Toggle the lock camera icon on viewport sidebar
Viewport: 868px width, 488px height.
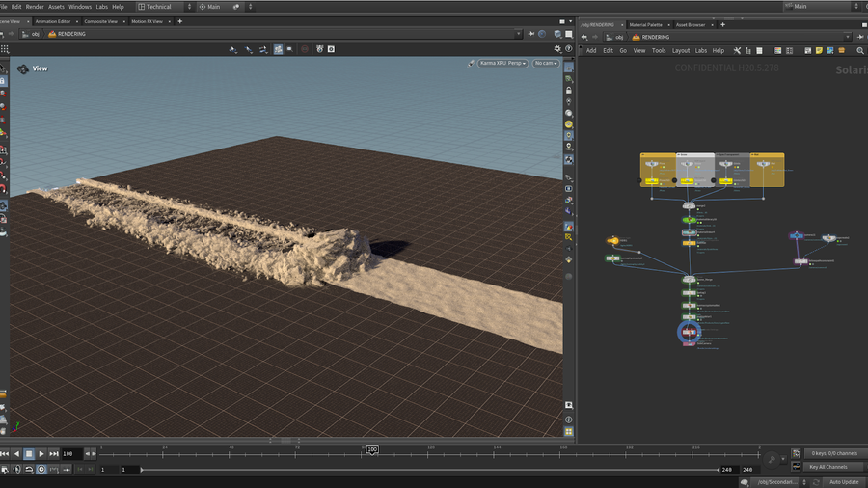(x=568, y=91)
